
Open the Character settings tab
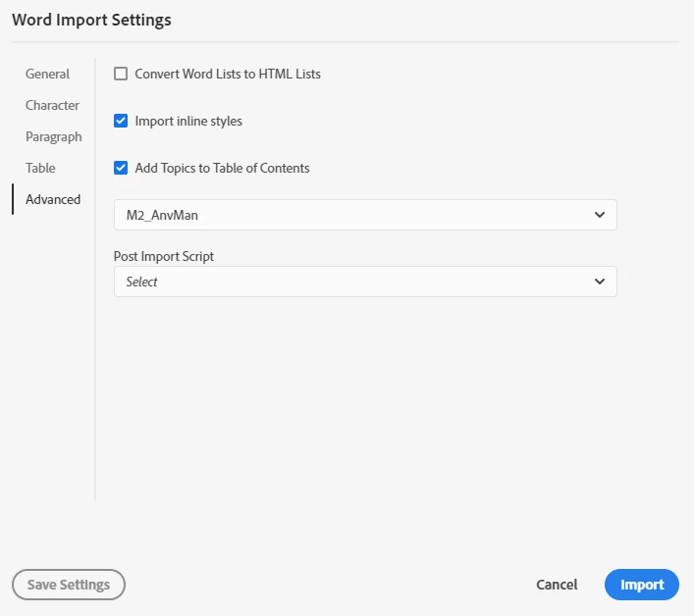click(52, 105)
